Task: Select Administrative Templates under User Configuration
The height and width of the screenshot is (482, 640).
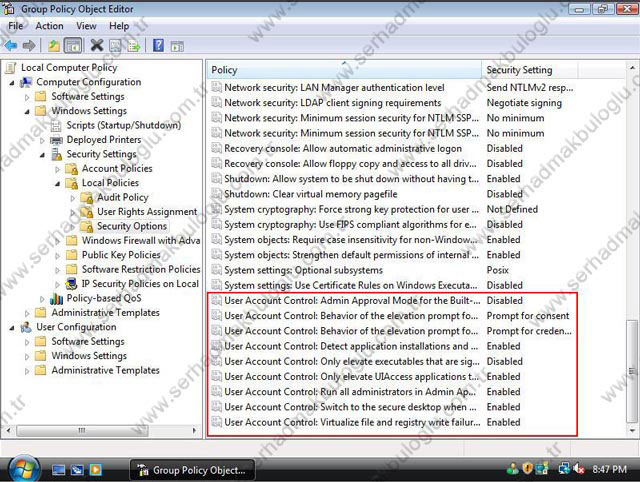Action: pos(105,371)
